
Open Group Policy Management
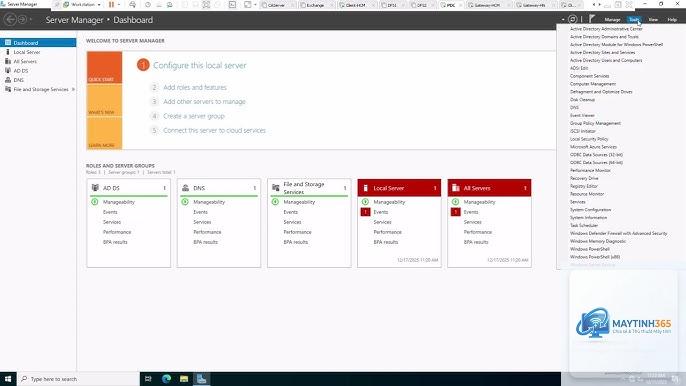click(x=595, y=123)
